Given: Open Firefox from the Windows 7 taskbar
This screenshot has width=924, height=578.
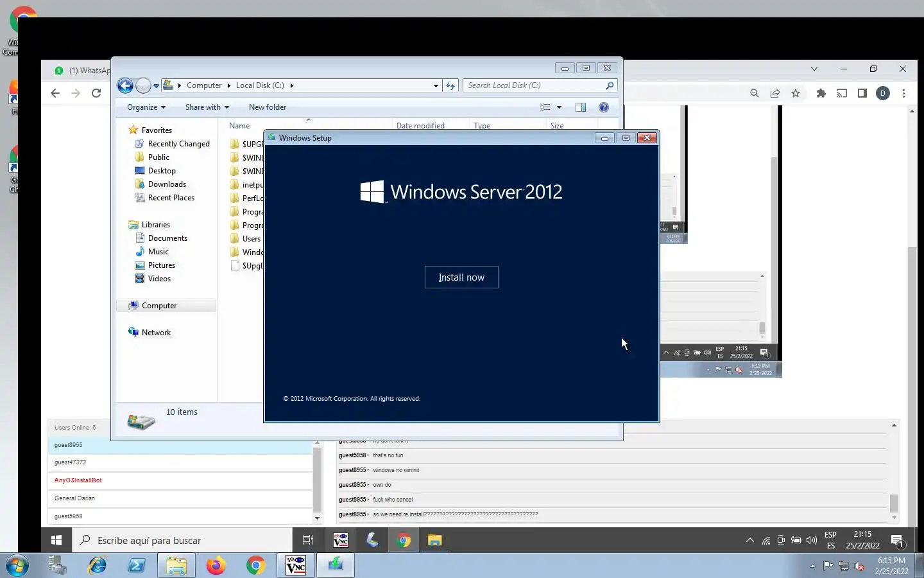Looking at the screenshot, I should click(216, 565).
